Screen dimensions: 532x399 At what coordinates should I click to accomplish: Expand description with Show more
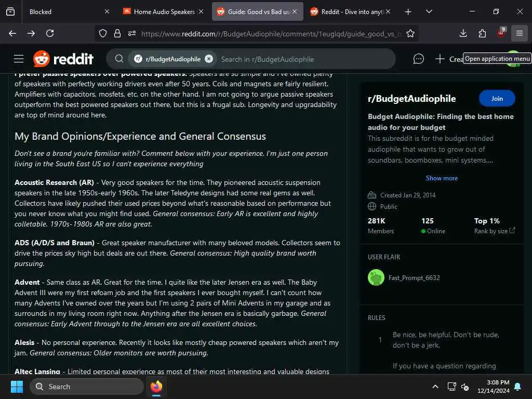(442, 178)
